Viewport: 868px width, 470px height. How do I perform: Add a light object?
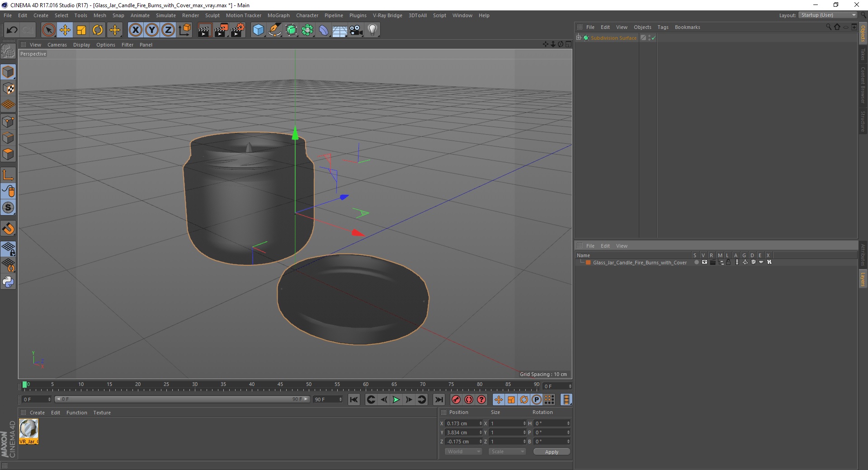tap(373, 30)
